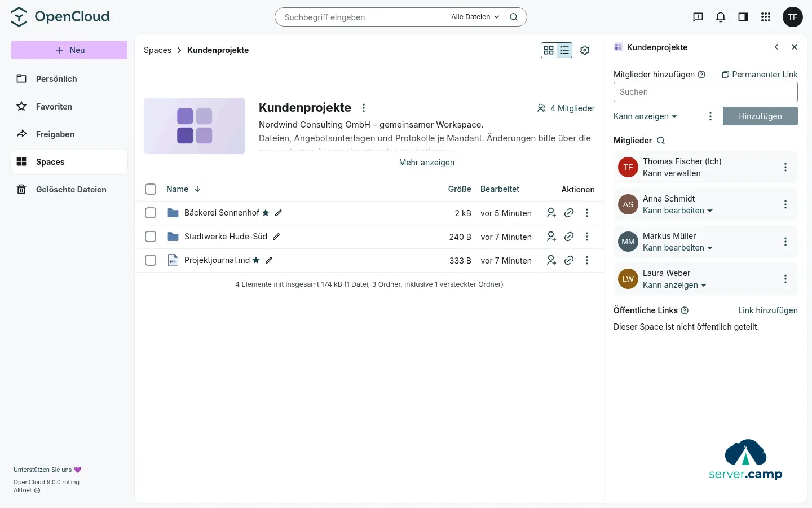Image resolution: width=812 pixels, height=508 pixels.
Task: Rename Bäckerei Sonnenhof with pencil icon
Action: [x=279, y=213]
